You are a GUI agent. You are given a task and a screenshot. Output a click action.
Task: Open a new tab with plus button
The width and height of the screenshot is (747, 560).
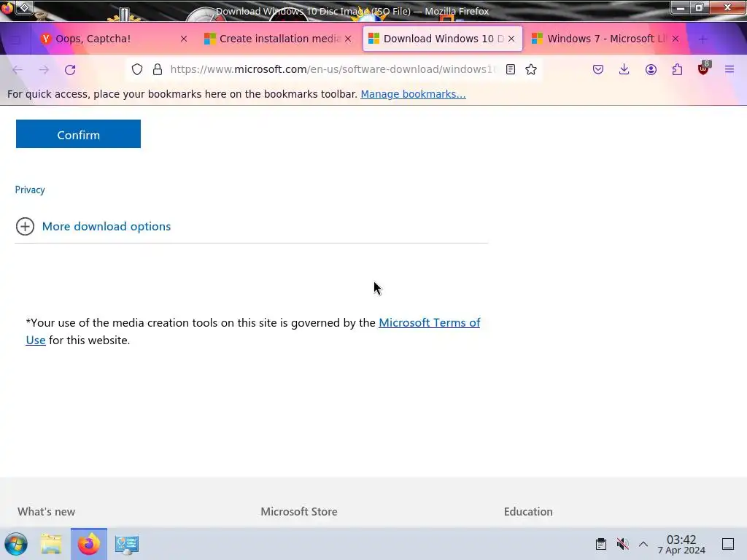(703, 39)
